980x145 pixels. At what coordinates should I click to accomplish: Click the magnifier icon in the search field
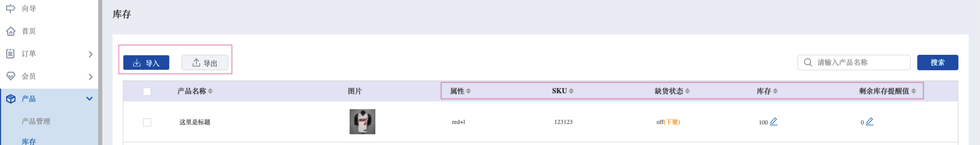pos(808,63)
